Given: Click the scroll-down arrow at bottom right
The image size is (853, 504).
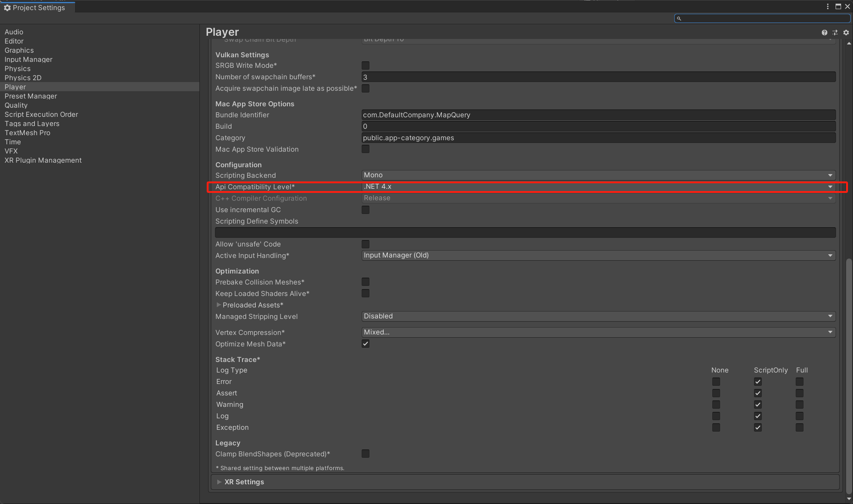Looking at the screenshot, I should pos(849,499).
